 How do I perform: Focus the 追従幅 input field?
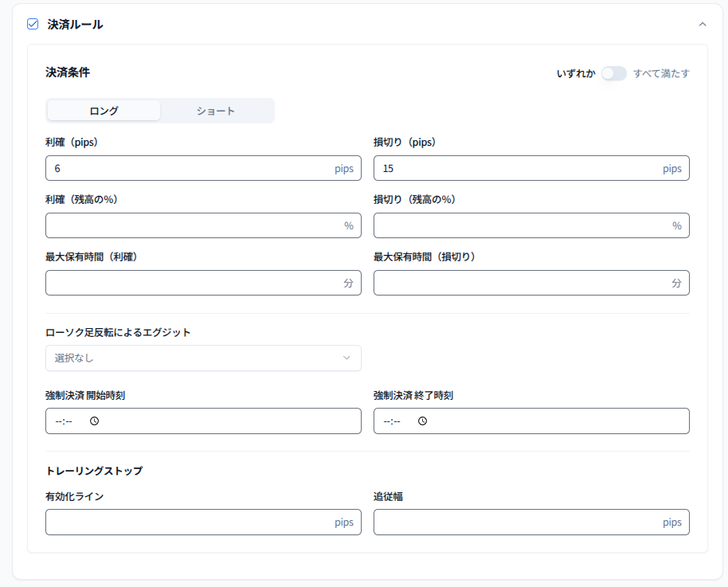pos(515,522)
